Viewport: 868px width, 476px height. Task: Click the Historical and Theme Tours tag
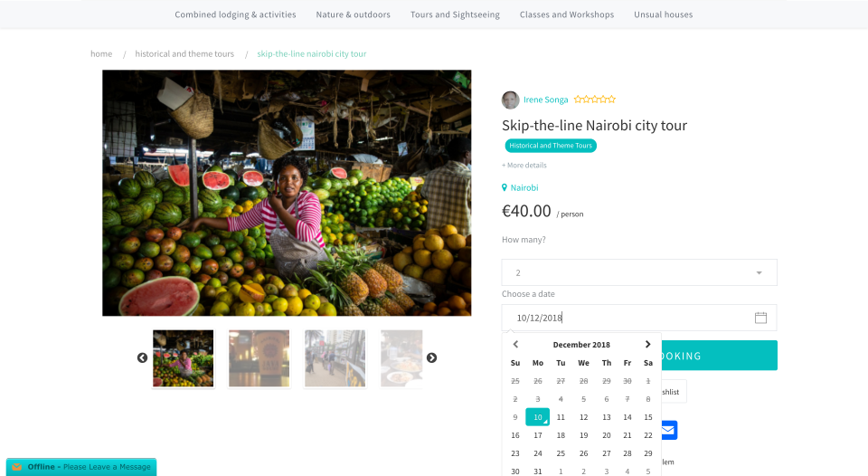click(x=551, y=146)
